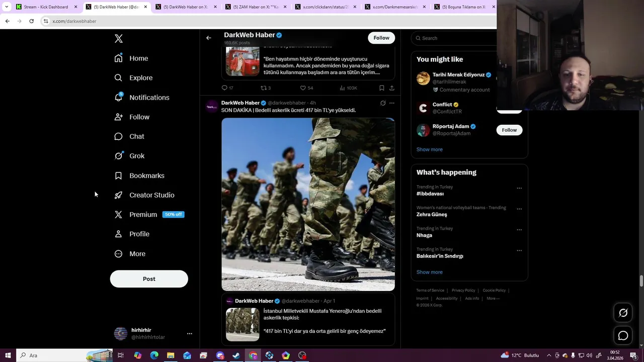Repost the post with 3 reposts
The width and height of the screenshot is (644, 362).
266,88
